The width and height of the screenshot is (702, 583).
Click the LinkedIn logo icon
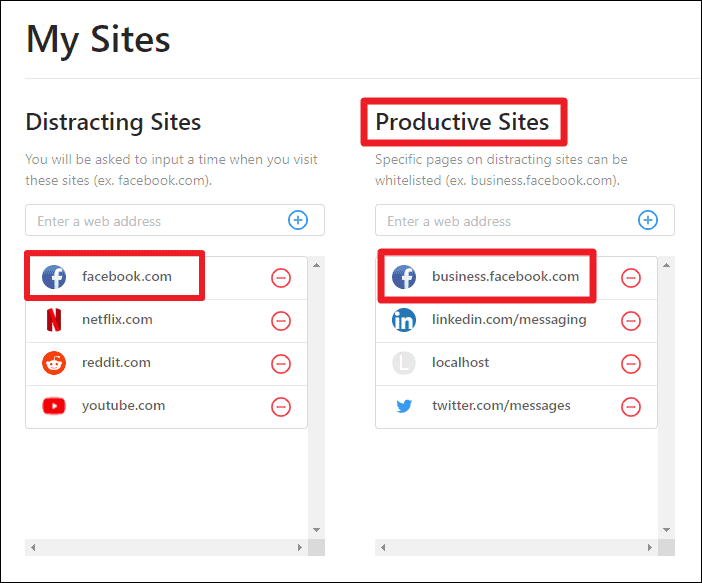pyautogui.click(x=404, y=320)
